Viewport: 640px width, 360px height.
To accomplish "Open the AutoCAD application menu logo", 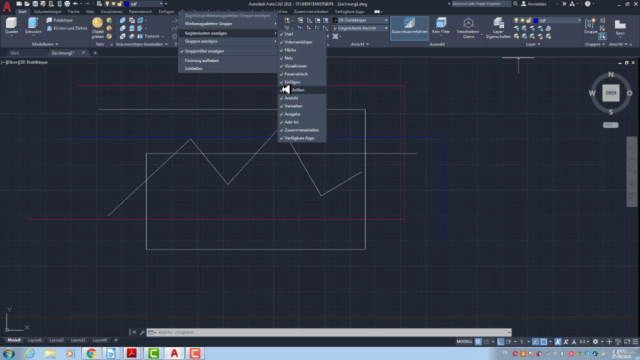I will click(x=7, y=7).
